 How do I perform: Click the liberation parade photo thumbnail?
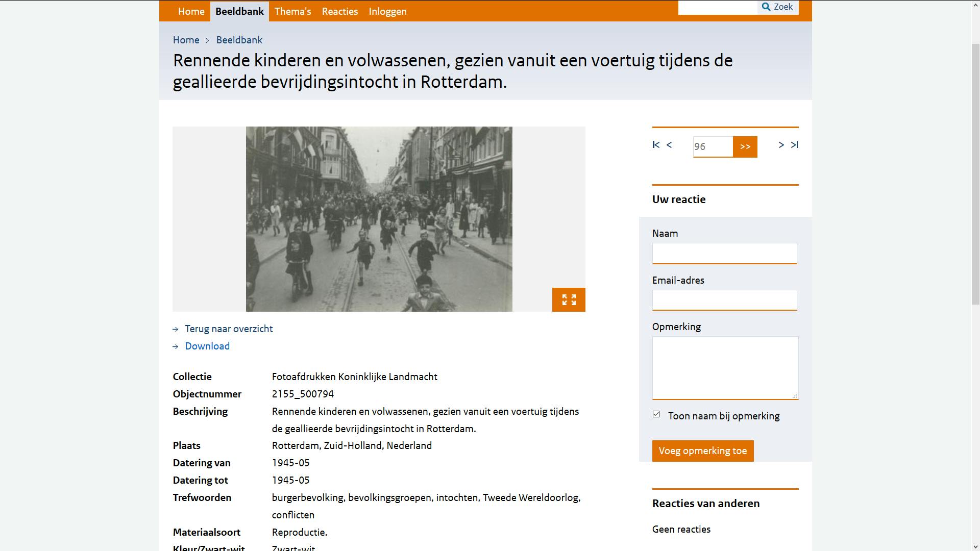coord(379,218)
